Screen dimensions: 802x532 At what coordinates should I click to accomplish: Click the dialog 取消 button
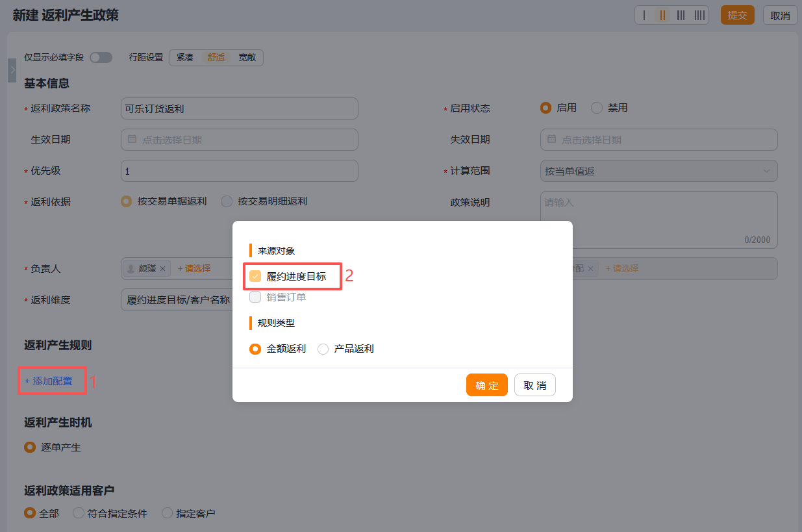535,385
